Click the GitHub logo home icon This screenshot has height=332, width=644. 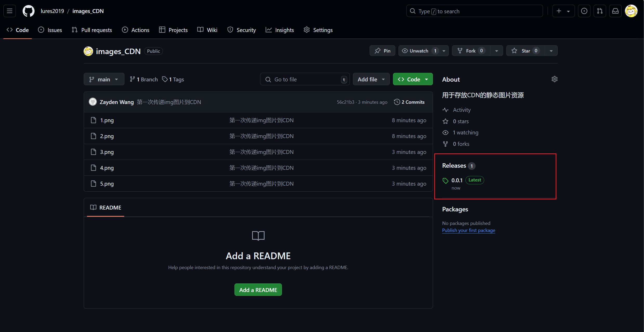[28, 11]
